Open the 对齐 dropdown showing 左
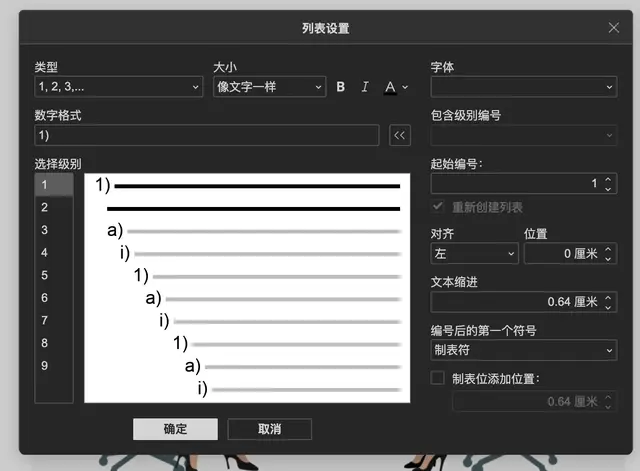The width and height of the screenshot is (640, 471). [474, 253]
